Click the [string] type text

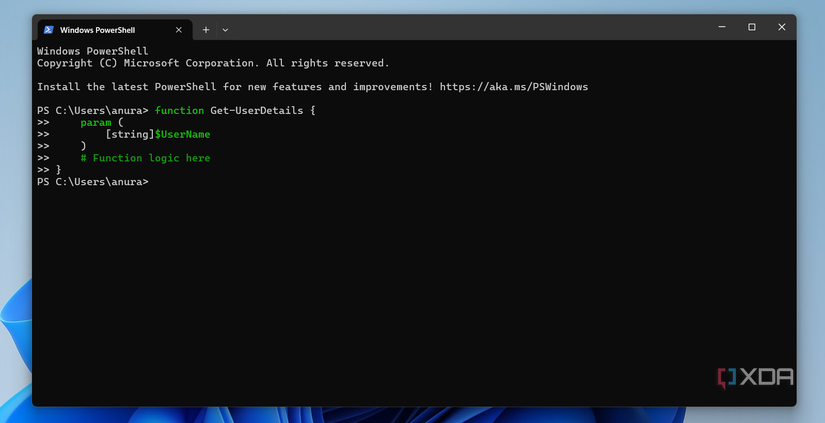[129, 134]
